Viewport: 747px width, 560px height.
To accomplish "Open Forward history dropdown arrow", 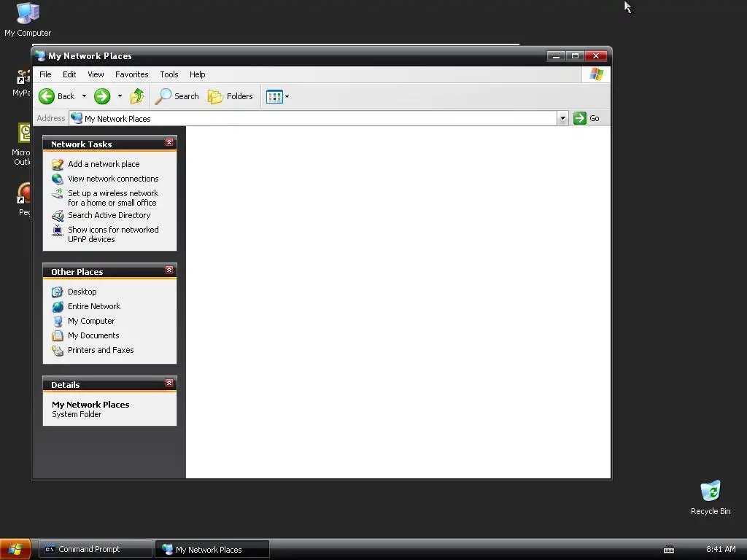I will (120, 96).
